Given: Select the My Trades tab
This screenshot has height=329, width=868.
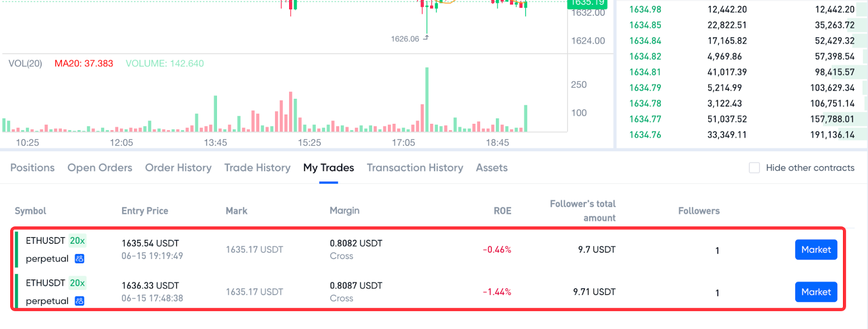Looking at the screenshot, I should tap(328, 168).
